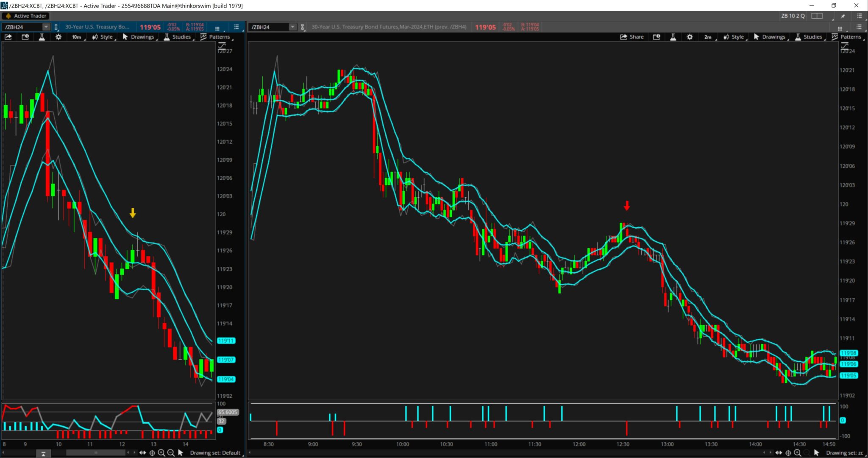Toggle the Active Trader panel button
The height and width of the screenshot is (458, 868).
pyautogui.click(x=25, y=16)
